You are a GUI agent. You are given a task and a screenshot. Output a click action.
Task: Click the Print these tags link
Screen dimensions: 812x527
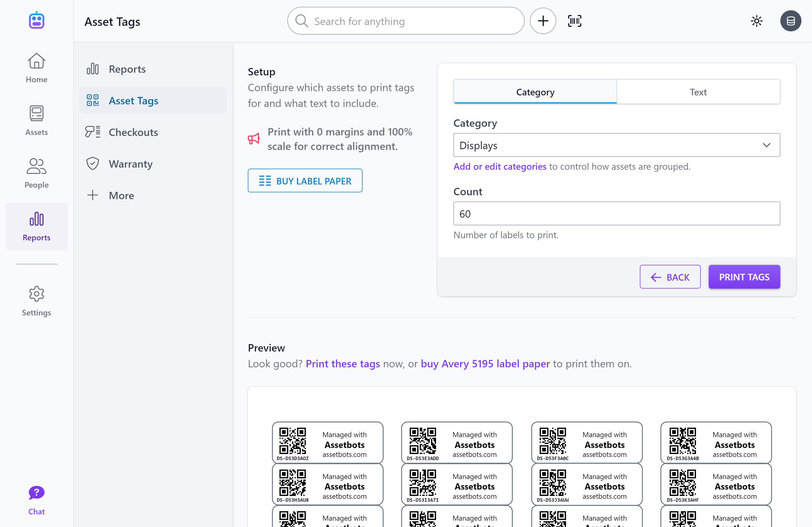[342, 364]
